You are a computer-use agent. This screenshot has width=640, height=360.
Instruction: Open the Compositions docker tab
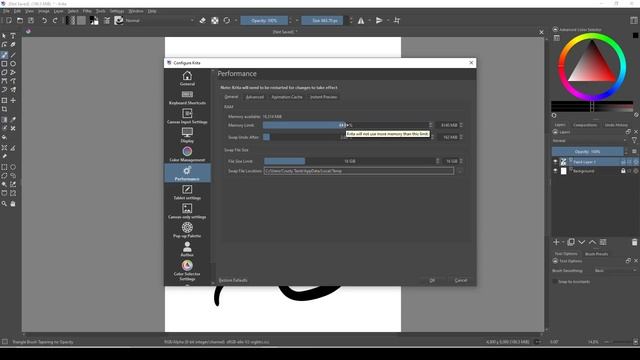tap(584, 125)
